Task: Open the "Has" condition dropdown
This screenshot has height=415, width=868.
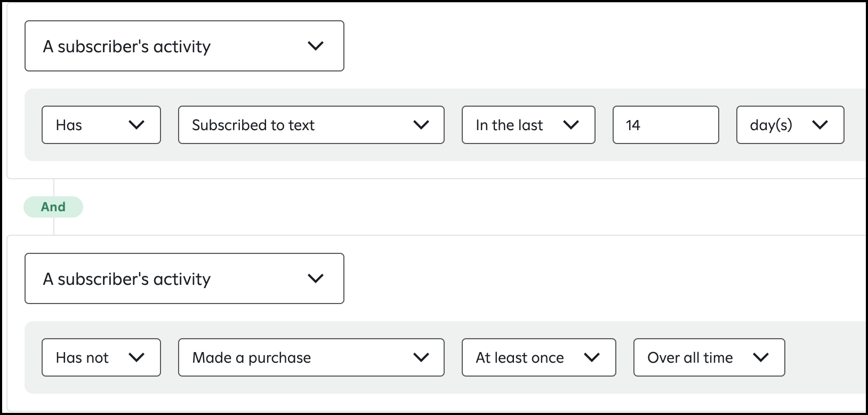Action: point(101,125)
